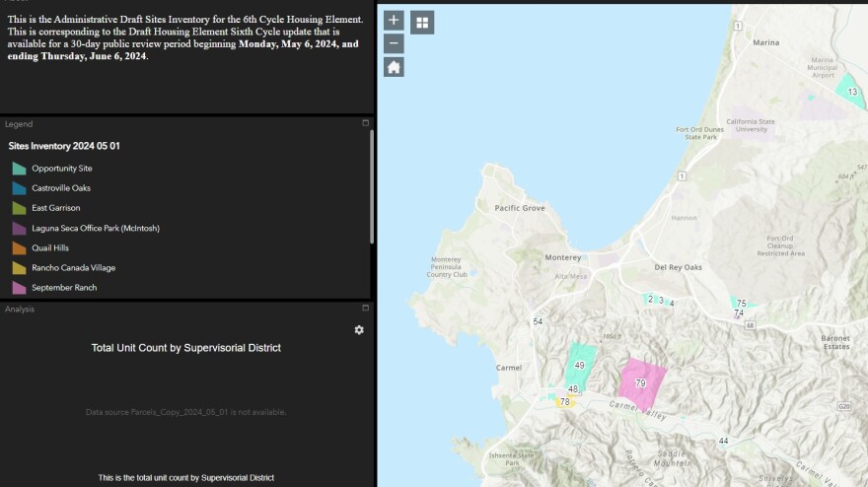This screenshot has height=487, width=868.
Task: Open Analysis panel settings gear
Action: click(359, 330)
